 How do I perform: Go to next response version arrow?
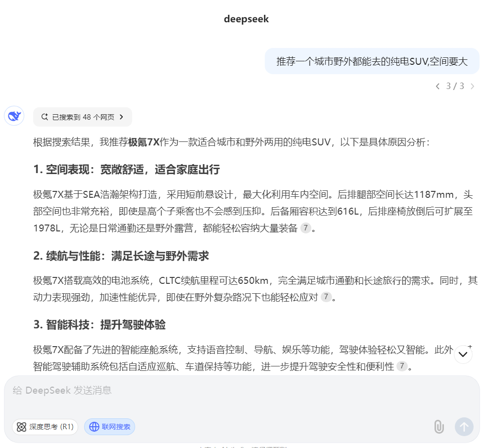[472, 86]
